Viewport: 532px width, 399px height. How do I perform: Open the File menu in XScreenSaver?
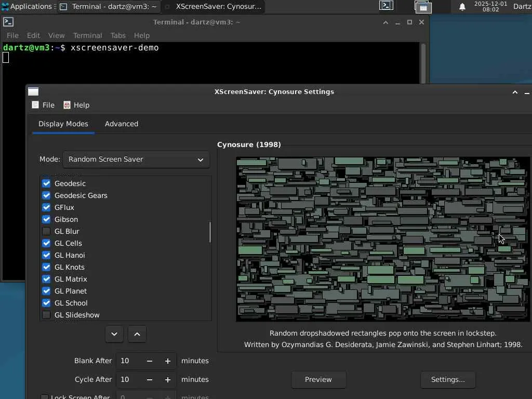click(43, 105)
